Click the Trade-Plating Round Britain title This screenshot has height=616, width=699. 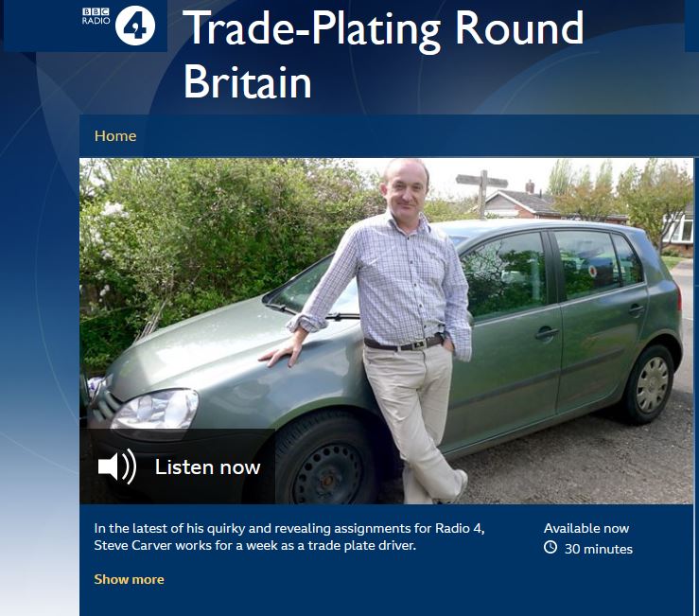[383, 55]
